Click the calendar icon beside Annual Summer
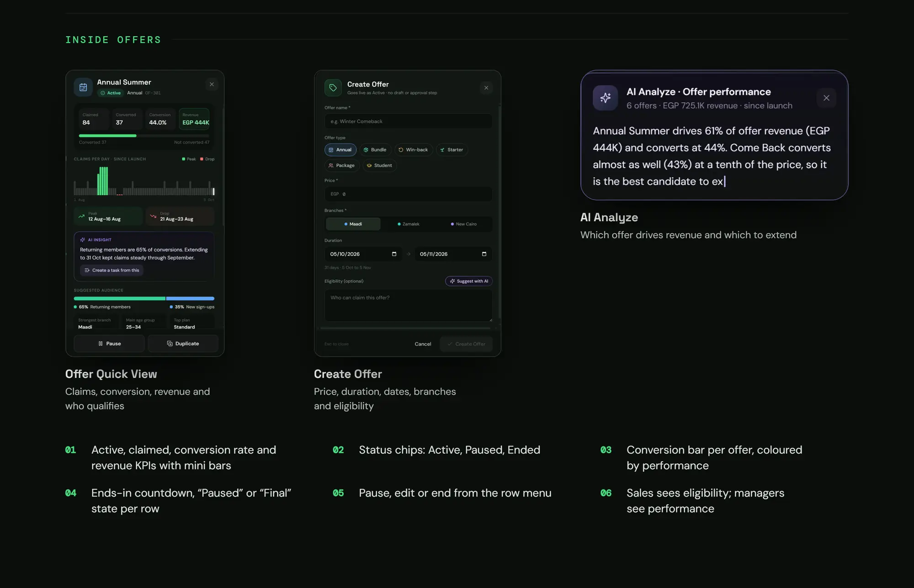Screen dimensions: 914x588 pyautogui.click(x=83, y=87)
